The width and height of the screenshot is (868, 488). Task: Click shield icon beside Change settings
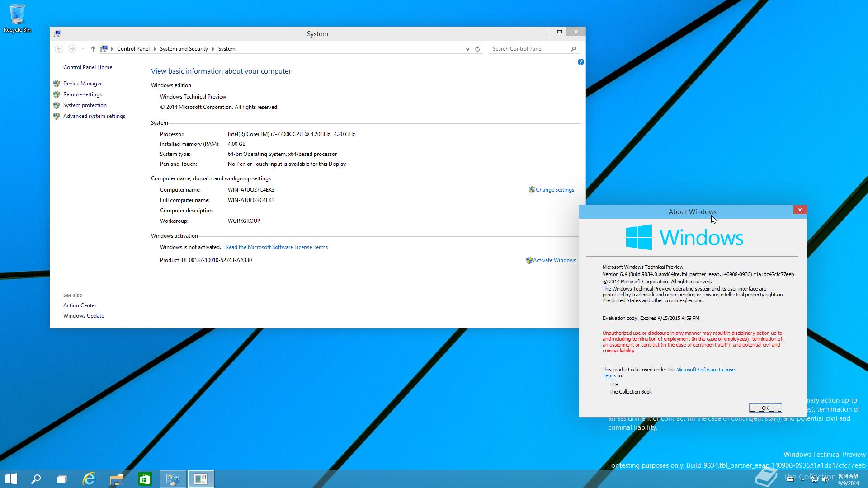coord(532,190)
